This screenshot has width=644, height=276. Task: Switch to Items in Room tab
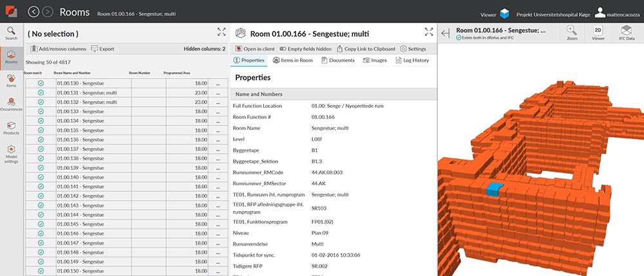coord(293,60)
